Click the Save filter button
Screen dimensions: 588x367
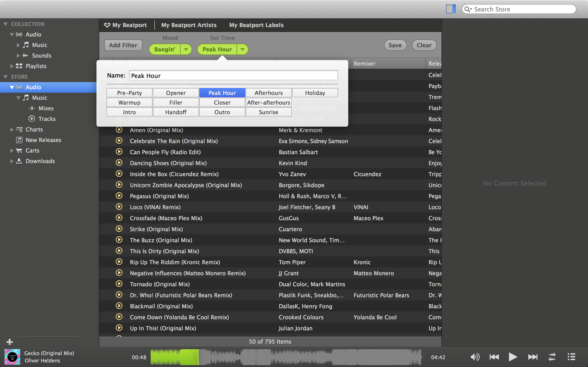[x=395, y=45]
